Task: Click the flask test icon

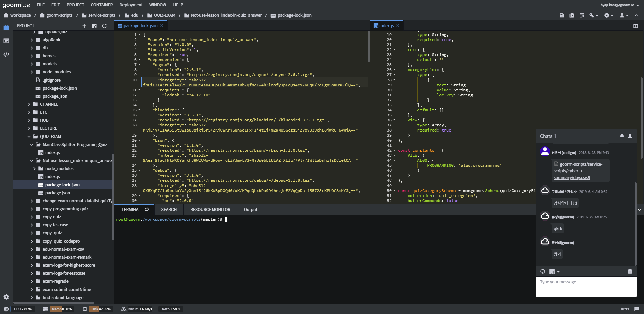Action: [x=622, y=15]
